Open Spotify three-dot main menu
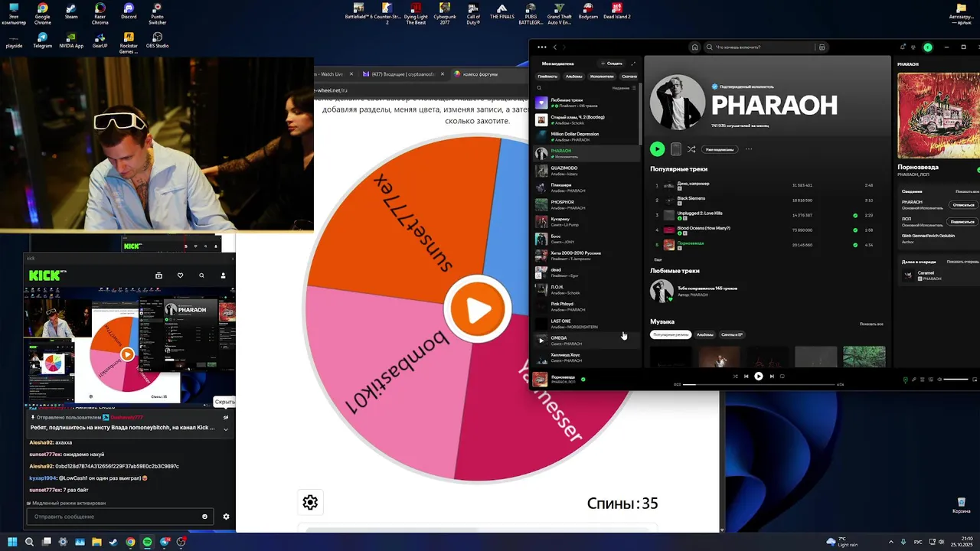The image size is (980, 551). click(542, 47)
